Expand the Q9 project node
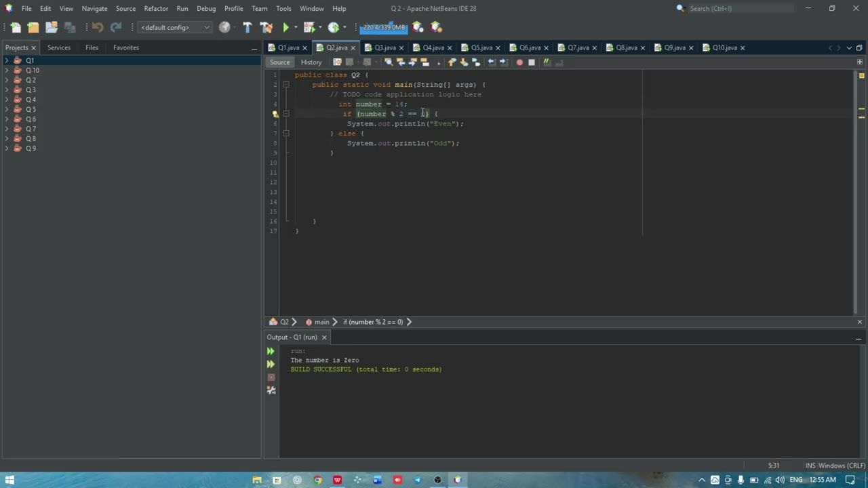The height and width of the screenshot is (488, 868). [x=7, y=148]
